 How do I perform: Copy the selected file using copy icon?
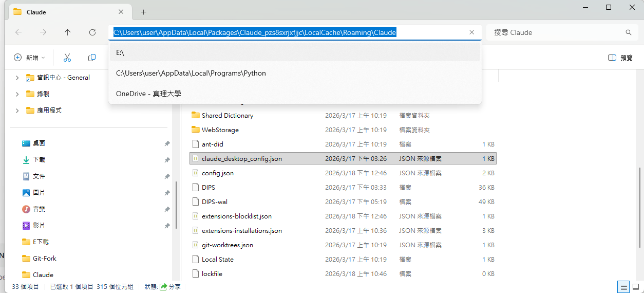tap(92, 58)
